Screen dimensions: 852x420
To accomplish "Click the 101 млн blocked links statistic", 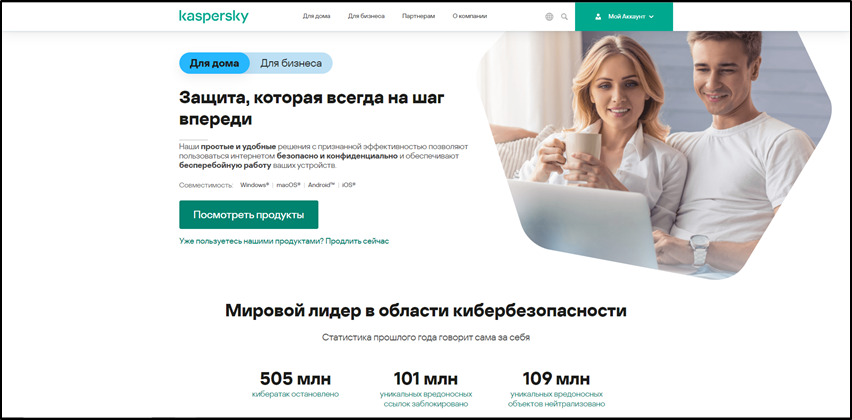I will click(425, 388).
